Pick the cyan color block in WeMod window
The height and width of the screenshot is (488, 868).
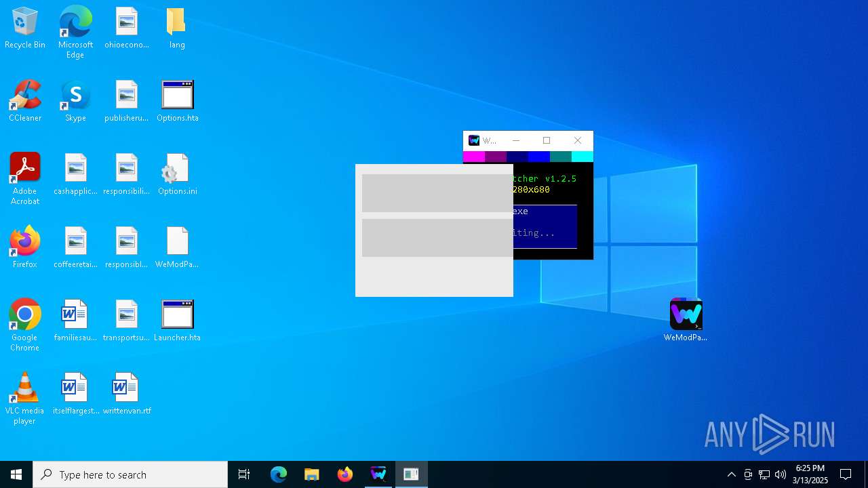(x=583, y=157)
